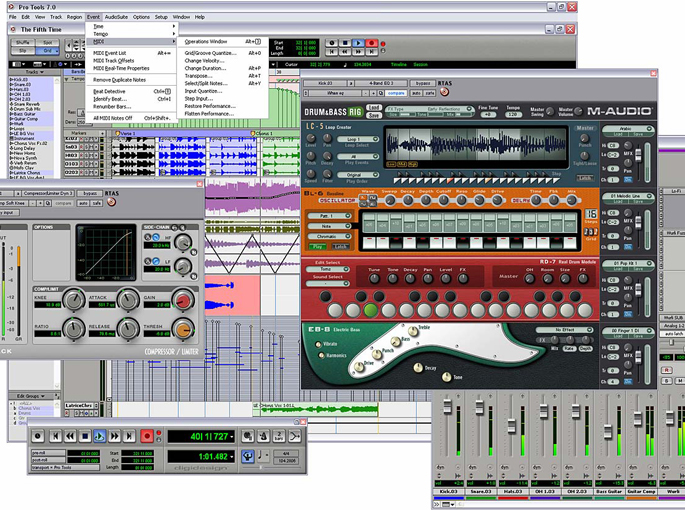Screen dimensions: 685x510
Task: Open the Arabic preset dropdown
Action: 627,129
